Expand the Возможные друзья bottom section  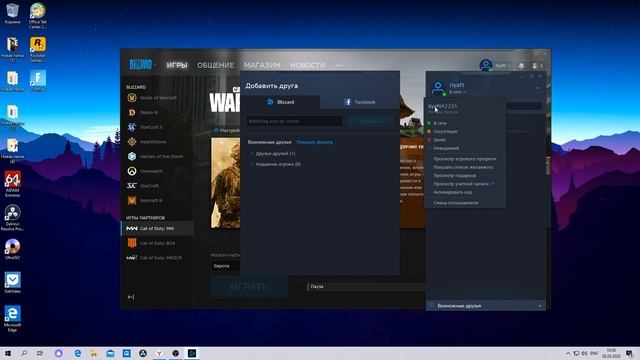pos(486,306)
